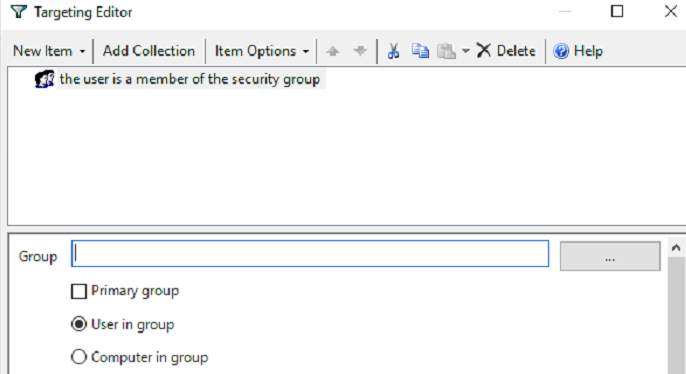This screenshot has width=686, height=374.
Task: Select the security group membership item
Action: (190, 79)
